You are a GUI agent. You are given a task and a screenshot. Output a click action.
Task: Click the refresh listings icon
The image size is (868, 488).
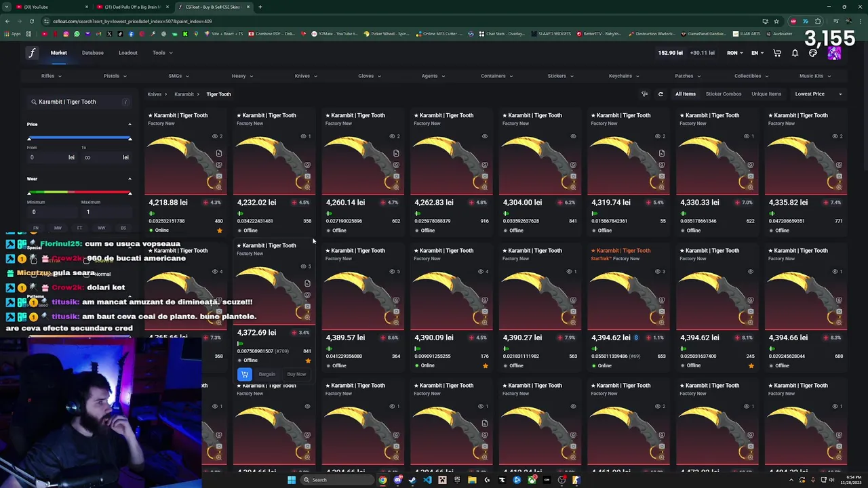click(660, 94)
